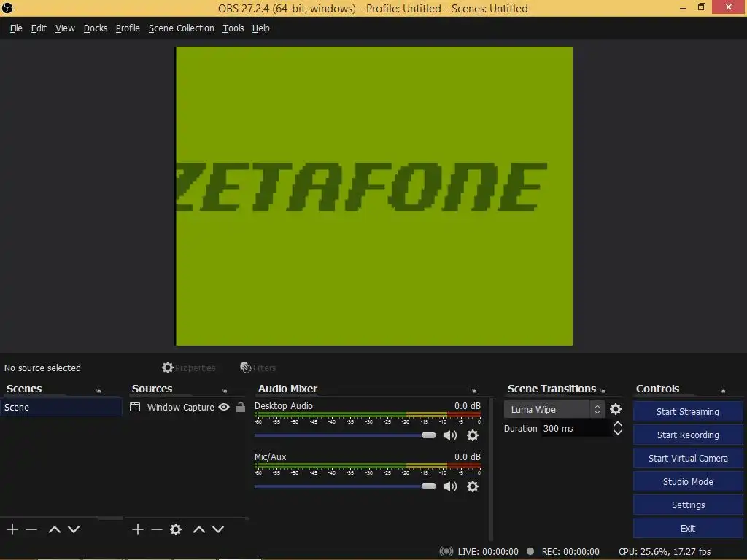Move scene up arrow
Image resolution: width=747 pixels, height=560 pixels.
54,529
